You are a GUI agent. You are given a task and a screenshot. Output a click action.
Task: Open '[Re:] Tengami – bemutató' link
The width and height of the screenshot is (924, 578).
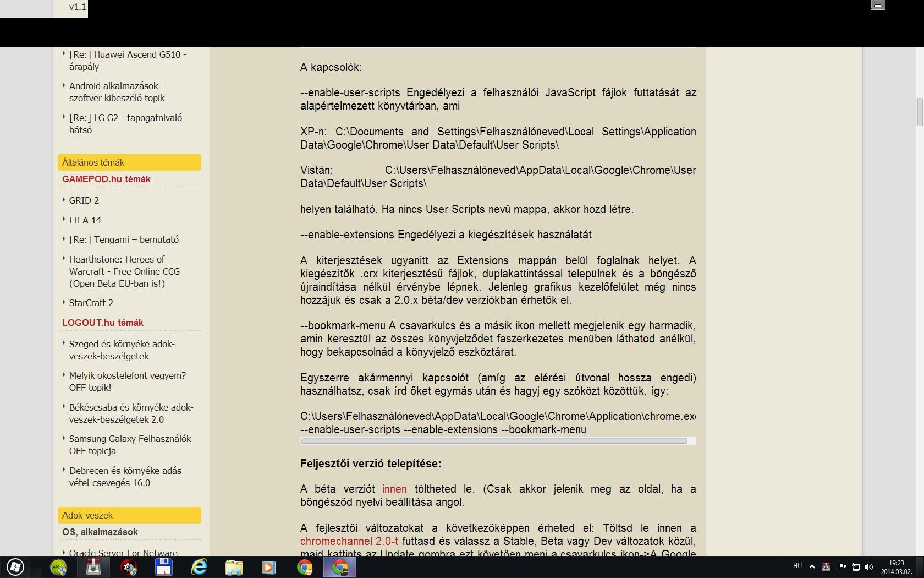[124, 239]
